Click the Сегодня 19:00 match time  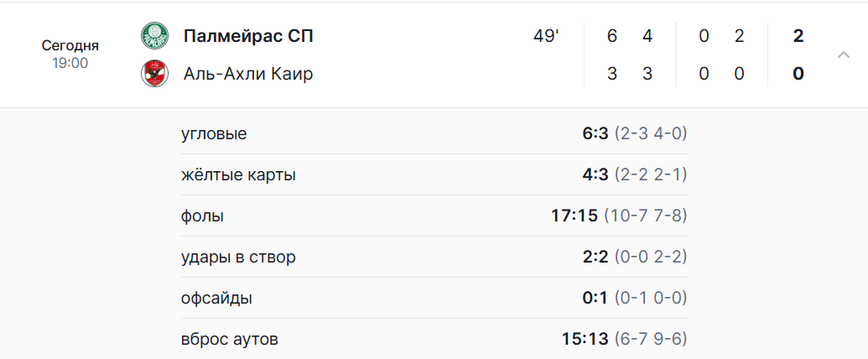point(70,54)
